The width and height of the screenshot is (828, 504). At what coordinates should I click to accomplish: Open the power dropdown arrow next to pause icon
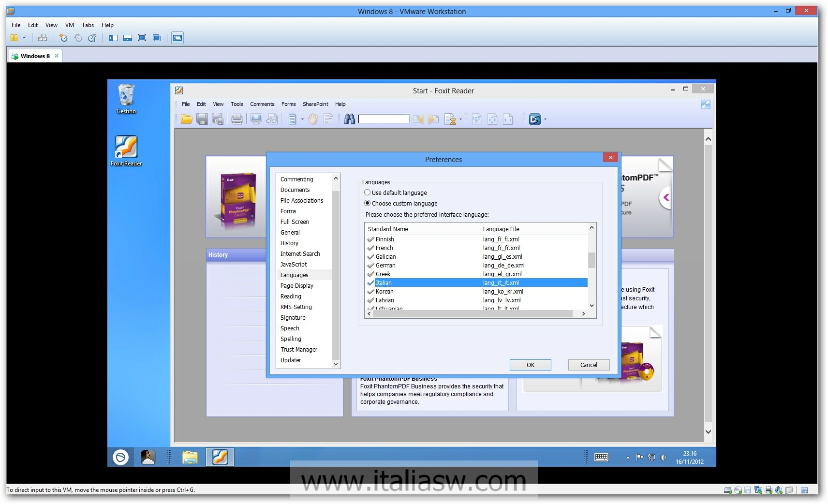(24, 38)
